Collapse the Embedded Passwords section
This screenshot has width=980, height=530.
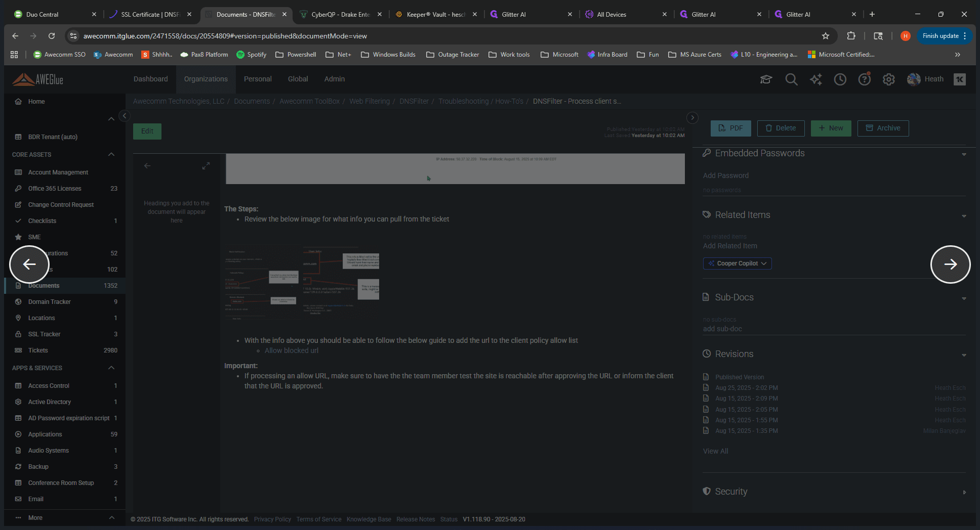point(964,154)
